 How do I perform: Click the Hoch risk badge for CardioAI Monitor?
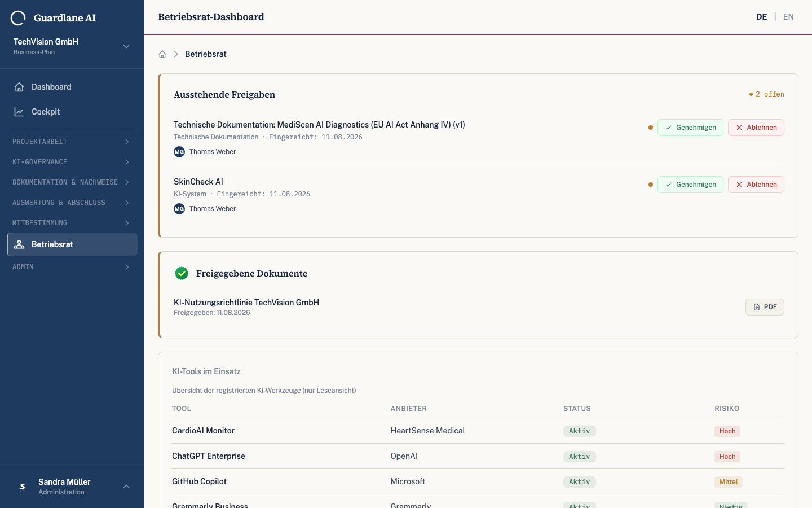[x=727, y=431]
